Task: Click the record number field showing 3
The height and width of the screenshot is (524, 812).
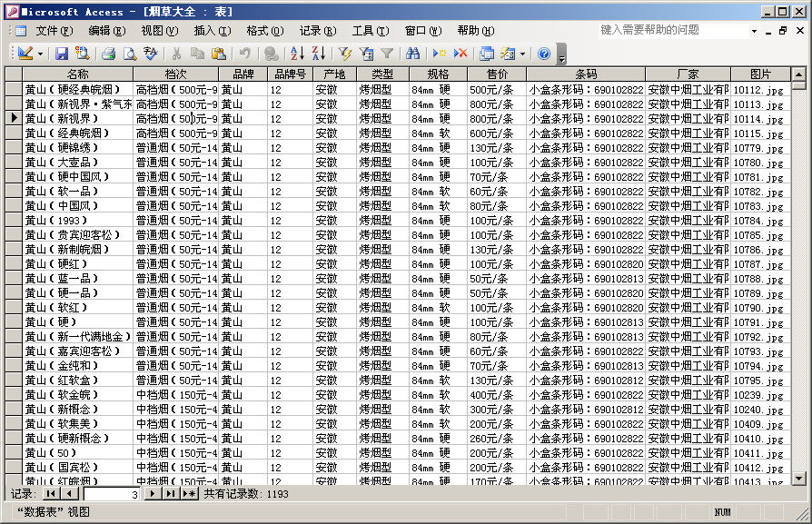Action: click(112, 494)
